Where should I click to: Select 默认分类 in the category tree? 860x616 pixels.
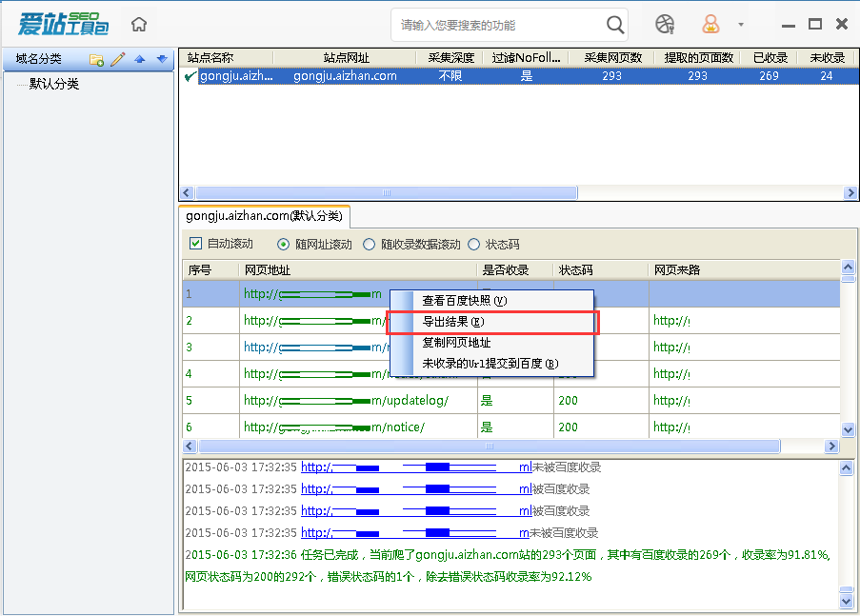coord(54,84)
